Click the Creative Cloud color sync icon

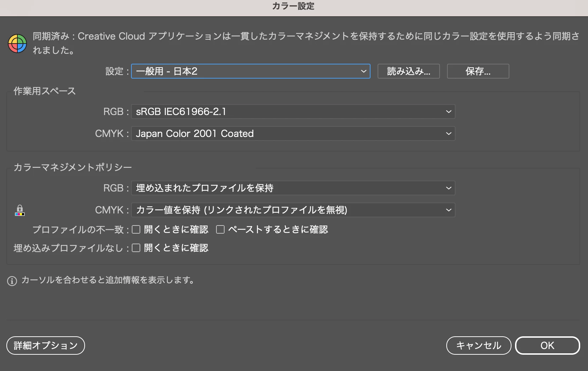click(17, 44)
